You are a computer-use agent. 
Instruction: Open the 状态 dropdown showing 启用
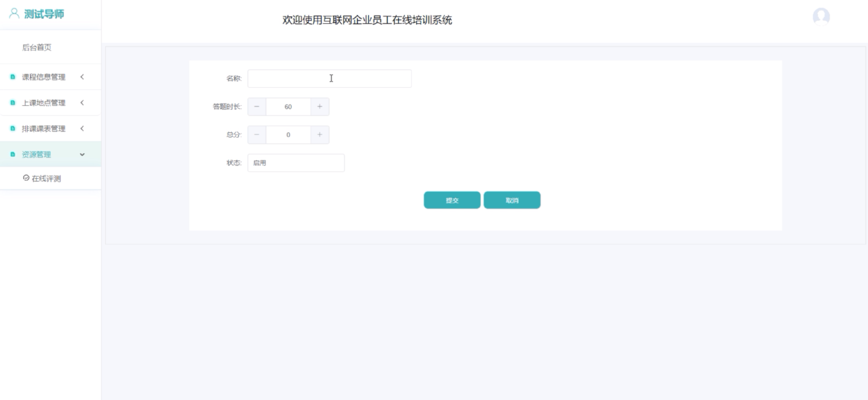click(296, 163)
